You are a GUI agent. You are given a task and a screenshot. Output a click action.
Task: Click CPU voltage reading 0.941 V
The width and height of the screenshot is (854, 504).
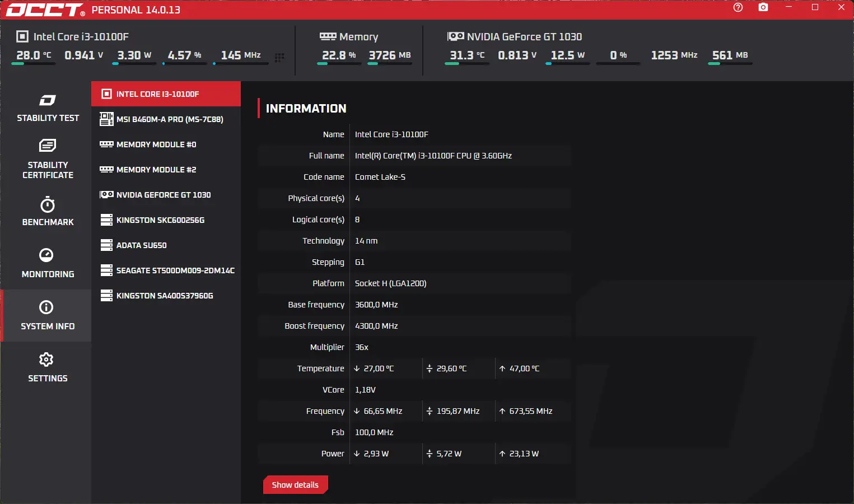coord(84,55)
